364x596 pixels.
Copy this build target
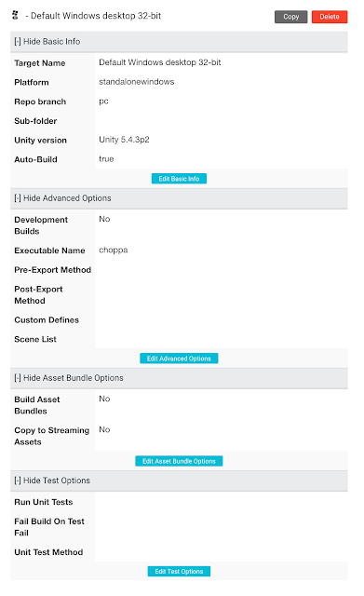click(x=290, y=17)
